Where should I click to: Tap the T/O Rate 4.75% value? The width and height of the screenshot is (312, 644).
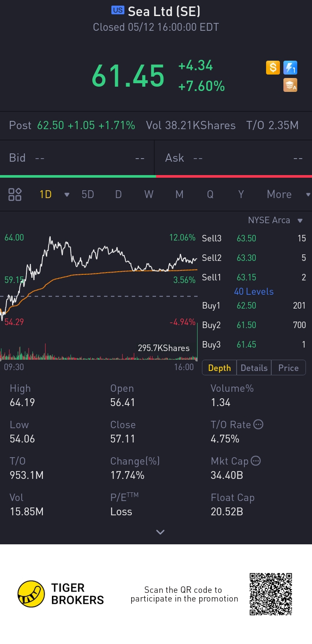coord(225,439)
